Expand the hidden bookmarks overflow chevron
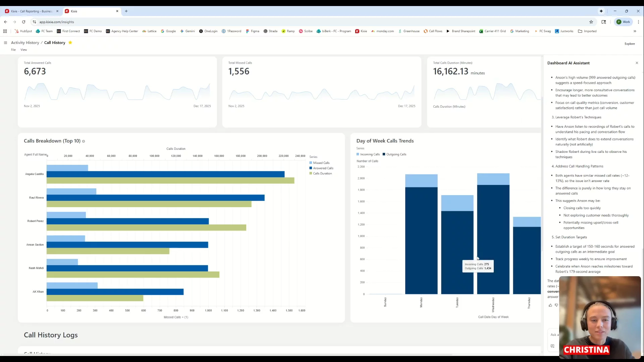The height and width of the screenshot is (362, 644). pos(635,31)
